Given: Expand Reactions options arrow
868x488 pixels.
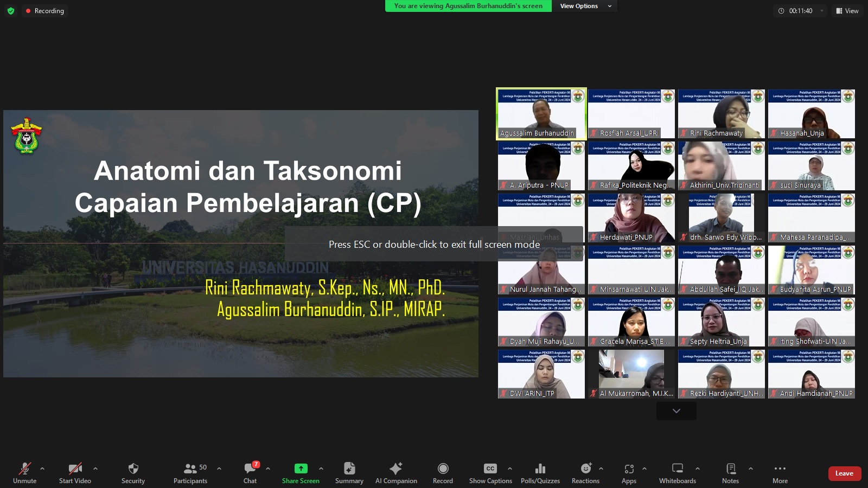Looking at the screenshot, I should pyautogui.click(x=601, y=468).
